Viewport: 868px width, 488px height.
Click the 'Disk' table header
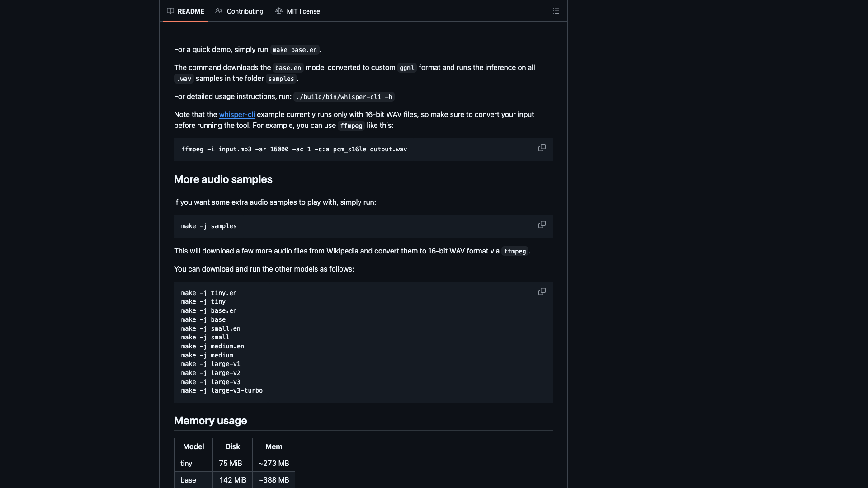tap(233, 446)
